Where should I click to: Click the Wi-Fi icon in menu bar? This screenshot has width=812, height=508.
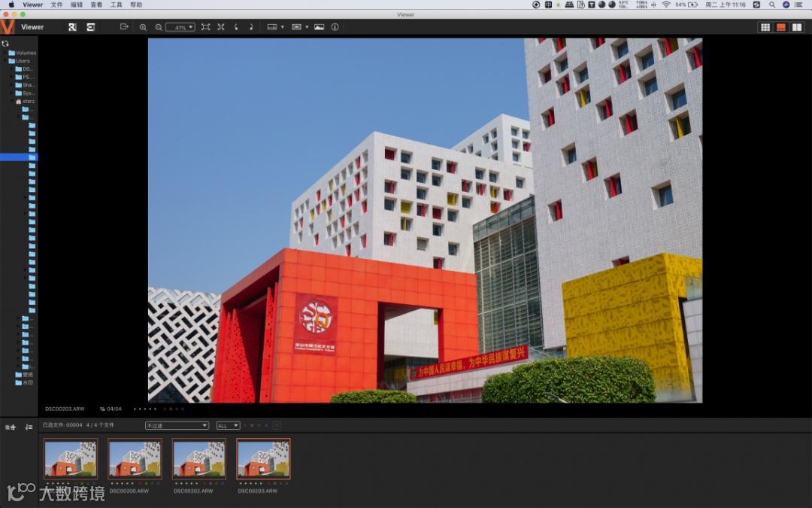(x=666, y=5)
